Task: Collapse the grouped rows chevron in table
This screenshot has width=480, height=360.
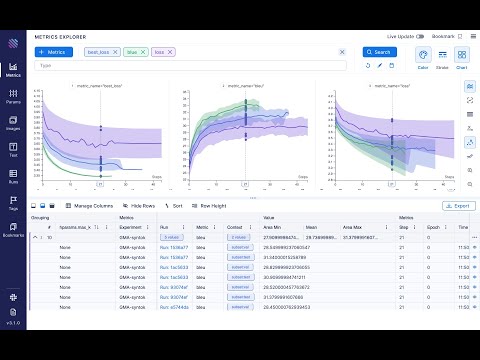Action: click(x=35, y=237)
